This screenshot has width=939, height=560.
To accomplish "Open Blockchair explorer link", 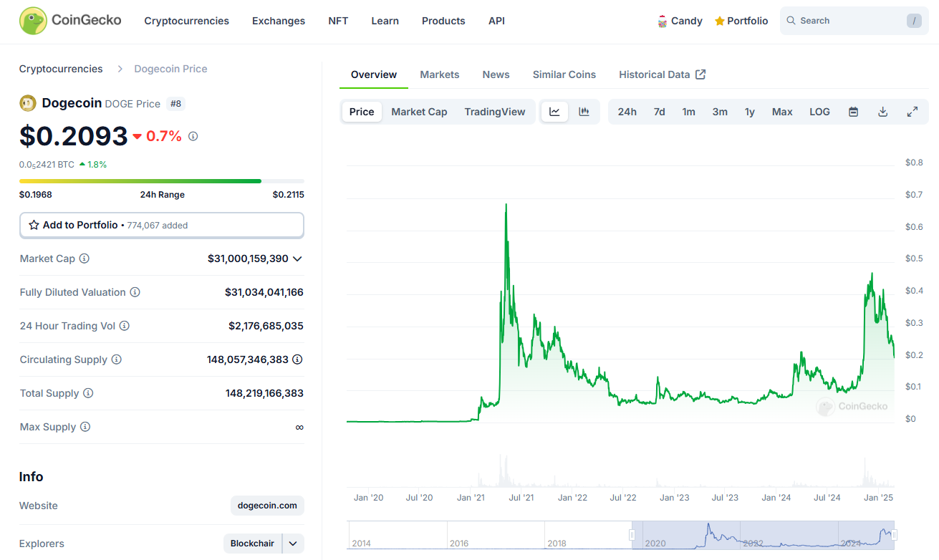I will pyautogui.click(x=253, y=544).
